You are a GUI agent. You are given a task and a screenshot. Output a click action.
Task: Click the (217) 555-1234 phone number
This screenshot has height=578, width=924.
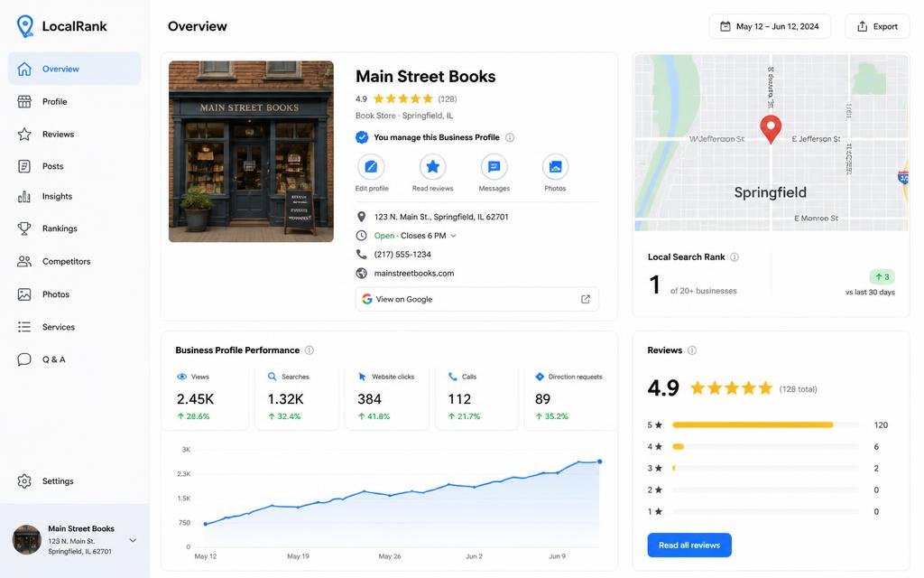pyautogui.click(x=402, y=254)
